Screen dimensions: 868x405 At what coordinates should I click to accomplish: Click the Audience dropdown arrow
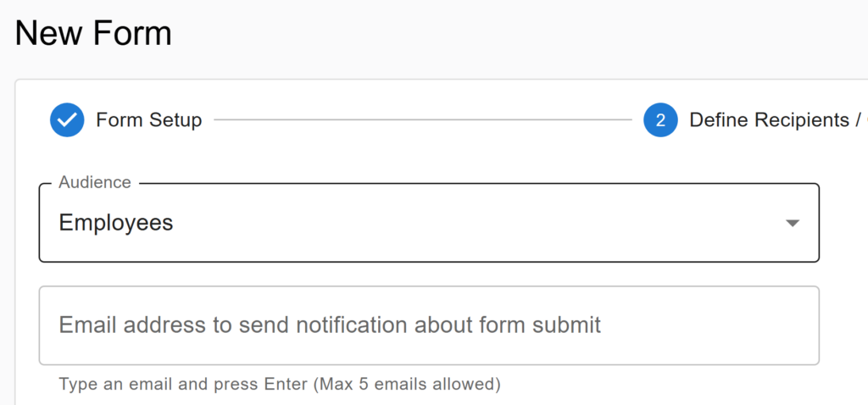coord(793,223)
